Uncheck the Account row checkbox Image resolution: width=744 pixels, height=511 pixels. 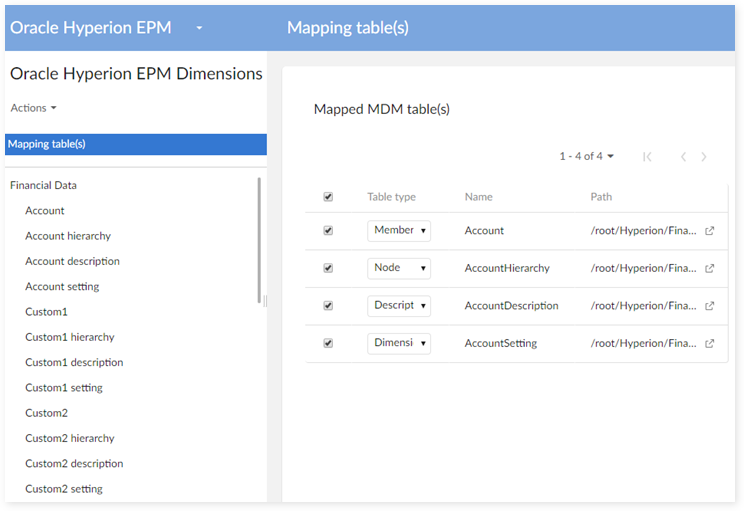pos(328,231)
